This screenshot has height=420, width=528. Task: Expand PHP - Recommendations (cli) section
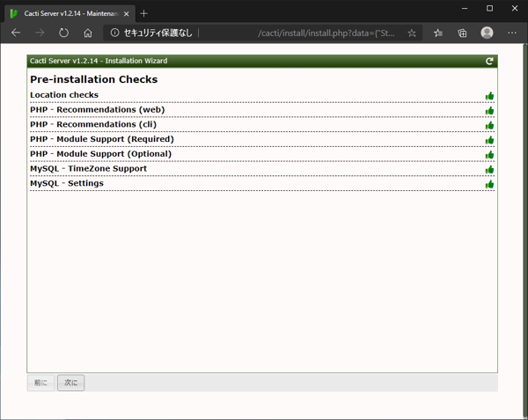[93, 125]
